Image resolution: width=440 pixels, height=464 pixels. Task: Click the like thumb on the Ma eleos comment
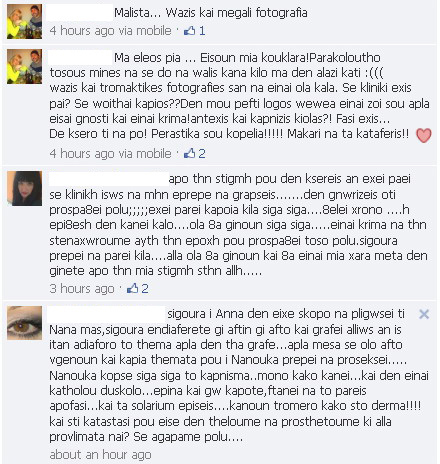[x=189, y=153]
